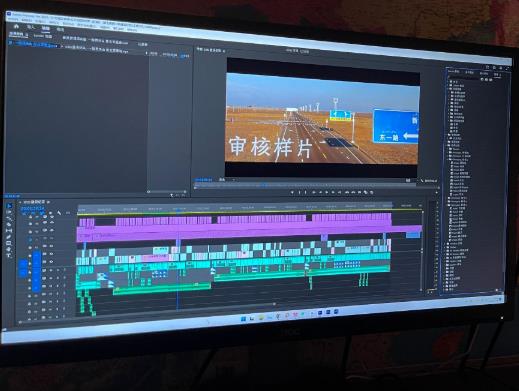Click Mark Out button in program monitor
The image size is (519, 391).
point(306,192)
